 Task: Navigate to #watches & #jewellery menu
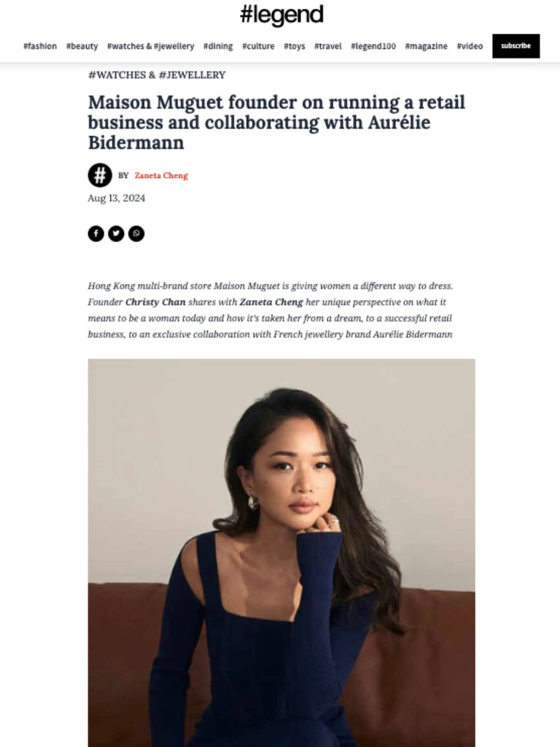(150, 46)
